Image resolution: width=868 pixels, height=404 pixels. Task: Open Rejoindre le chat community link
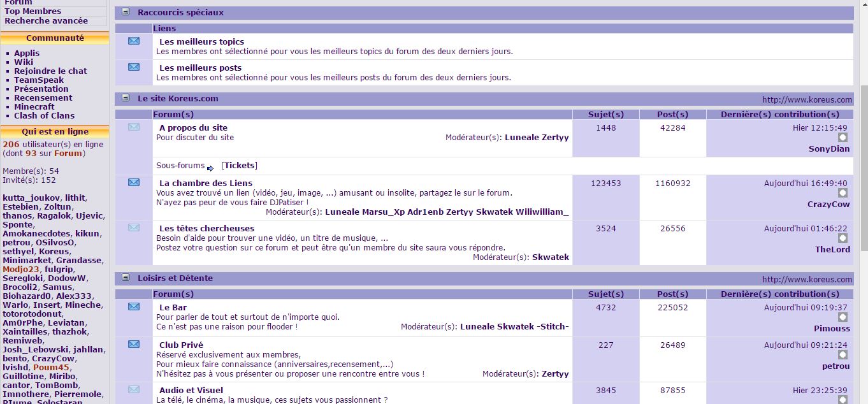50,71
